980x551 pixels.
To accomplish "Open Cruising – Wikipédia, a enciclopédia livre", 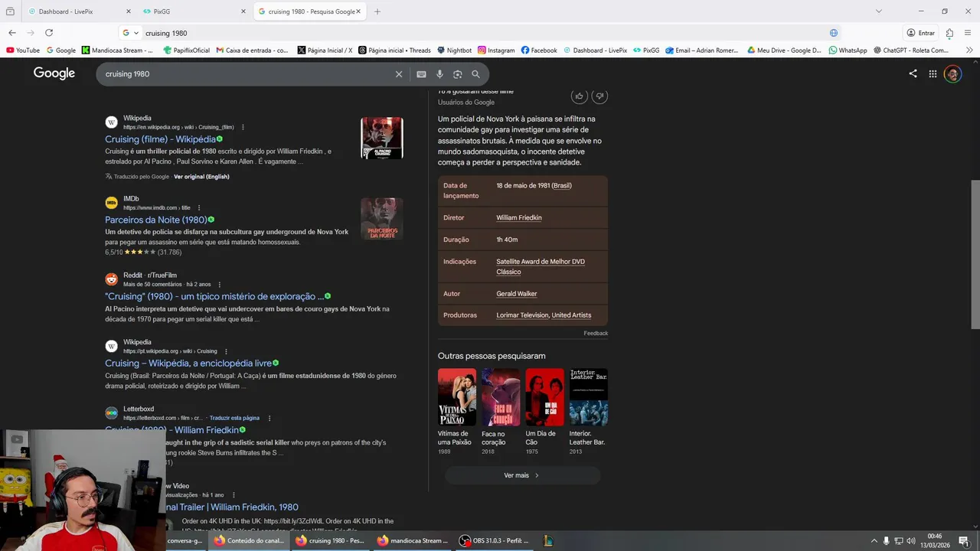I will pos(188,364).
